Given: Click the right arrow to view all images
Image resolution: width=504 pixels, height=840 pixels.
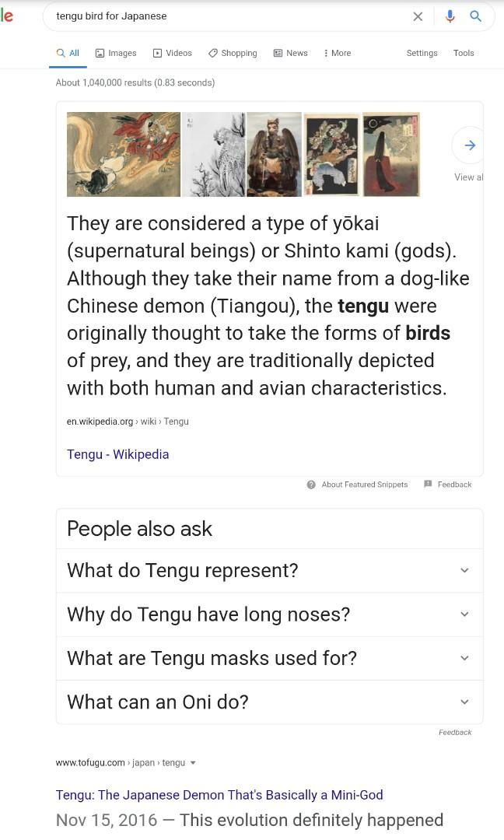Looking at the screenshot, I should 469,145.
